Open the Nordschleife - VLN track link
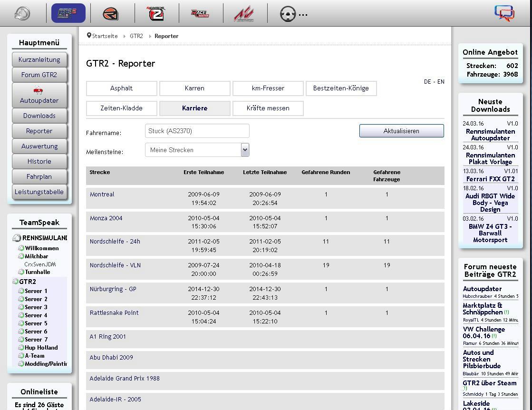The height and width of the screenshot is (410, 532). click(115, 265)
